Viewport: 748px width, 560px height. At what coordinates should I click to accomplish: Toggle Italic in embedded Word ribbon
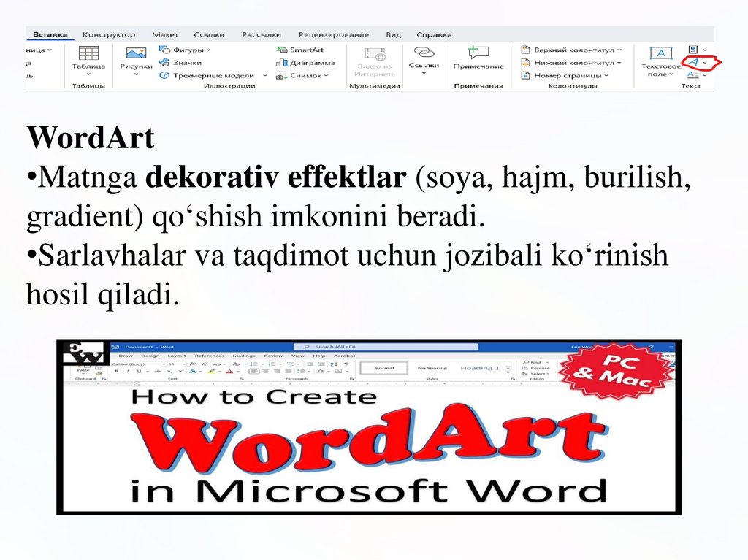(x=128, y=371)
